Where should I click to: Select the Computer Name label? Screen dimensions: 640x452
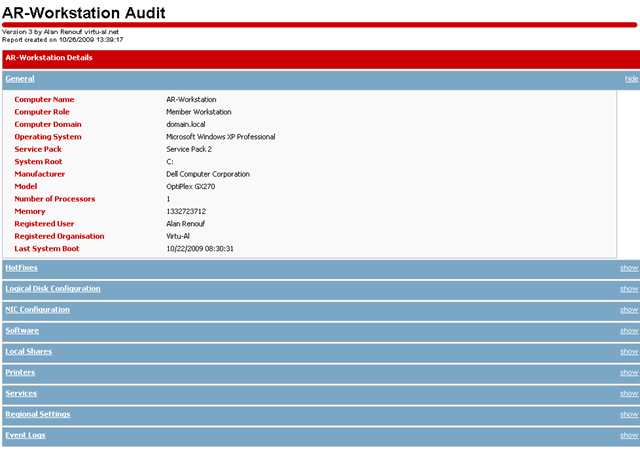44,100
